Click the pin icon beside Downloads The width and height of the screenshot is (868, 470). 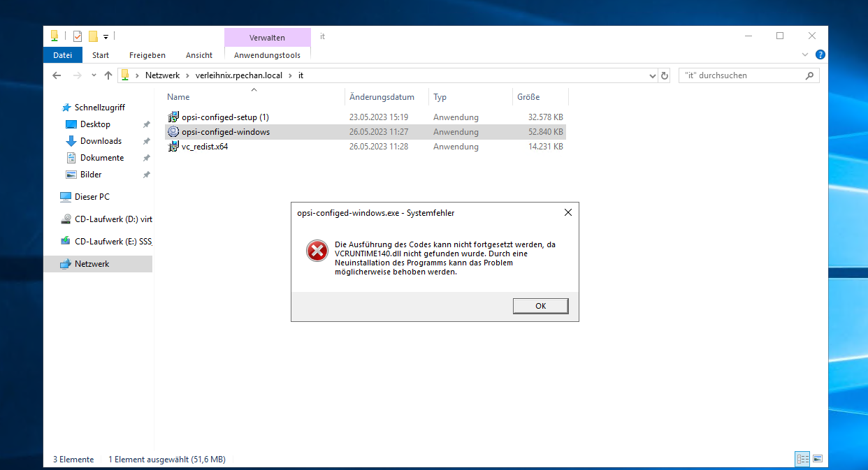click(146, 141)
